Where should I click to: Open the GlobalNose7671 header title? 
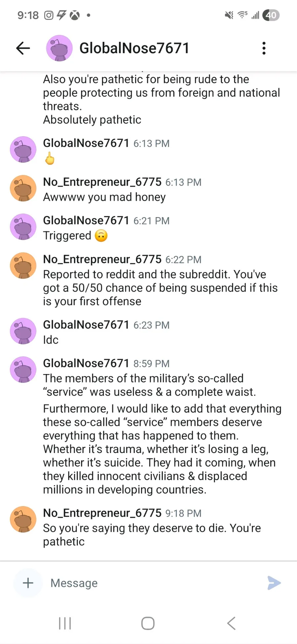134,48
